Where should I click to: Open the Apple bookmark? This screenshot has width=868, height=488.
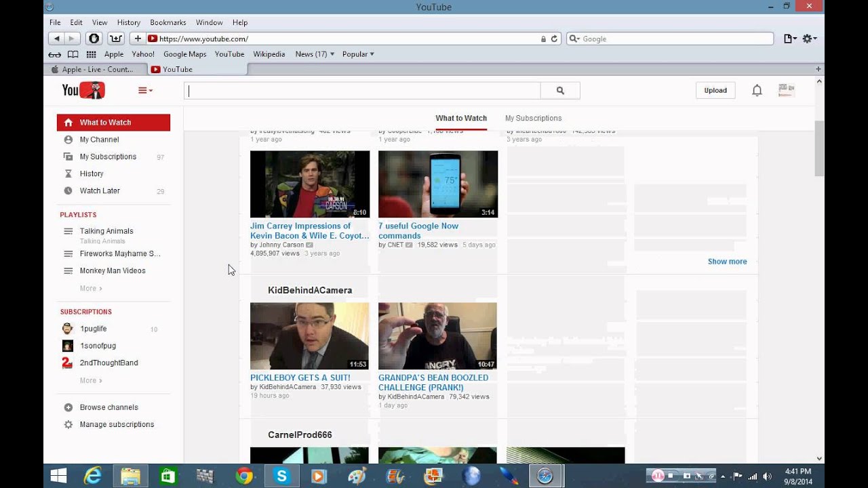114,54
